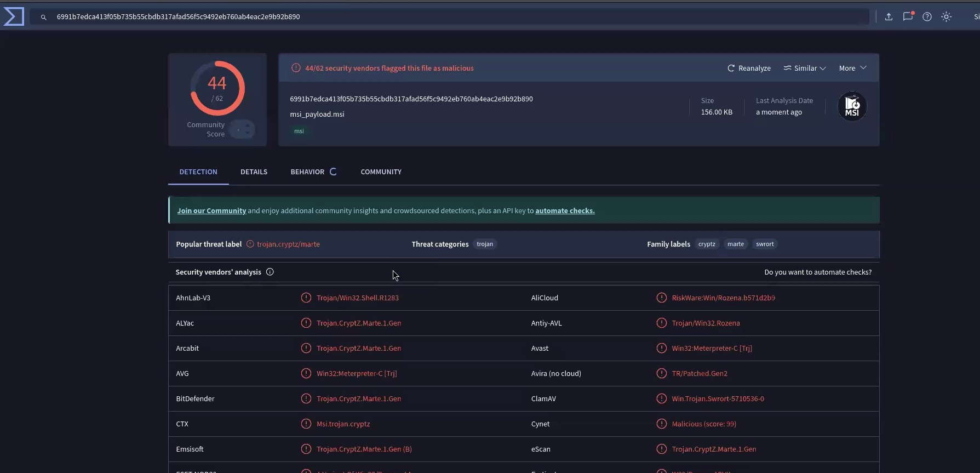Viewport: 980px width, 473px height.
Task: Open the notifications chat icon
Action: coord(908,16)
